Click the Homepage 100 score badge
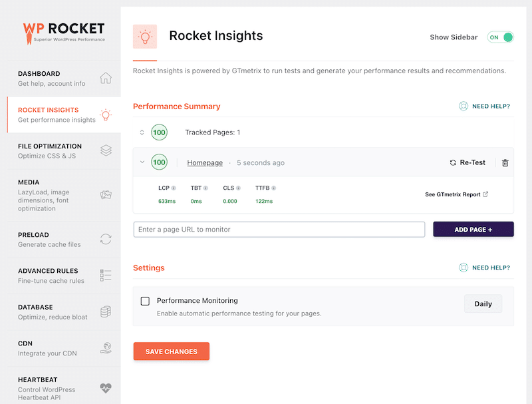Viewport: 532px width, 404px height. pyautogui.click(x=159, y=162)
